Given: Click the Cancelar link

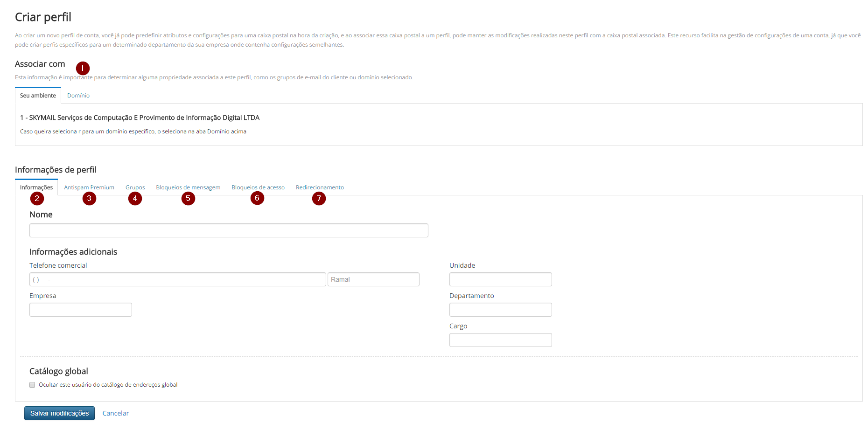Looking at the screenshot, I should click(115, 413).
